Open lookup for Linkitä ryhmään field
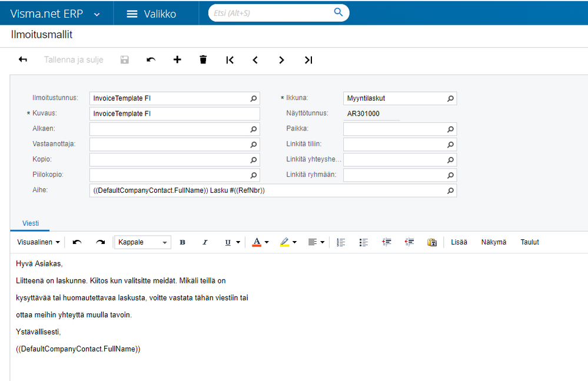This screenshot has width=588, height=381. tap(451, 175)
